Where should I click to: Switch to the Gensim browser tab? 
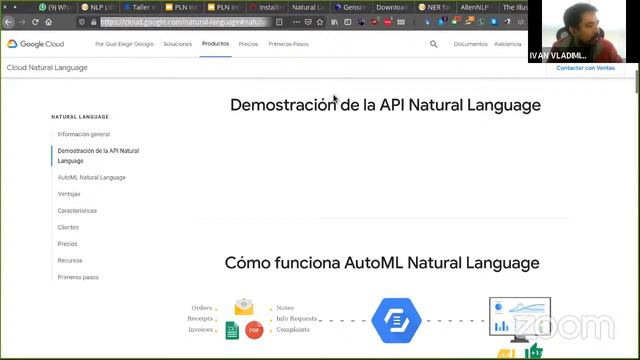pyautogui.click(x=351, y=7)
